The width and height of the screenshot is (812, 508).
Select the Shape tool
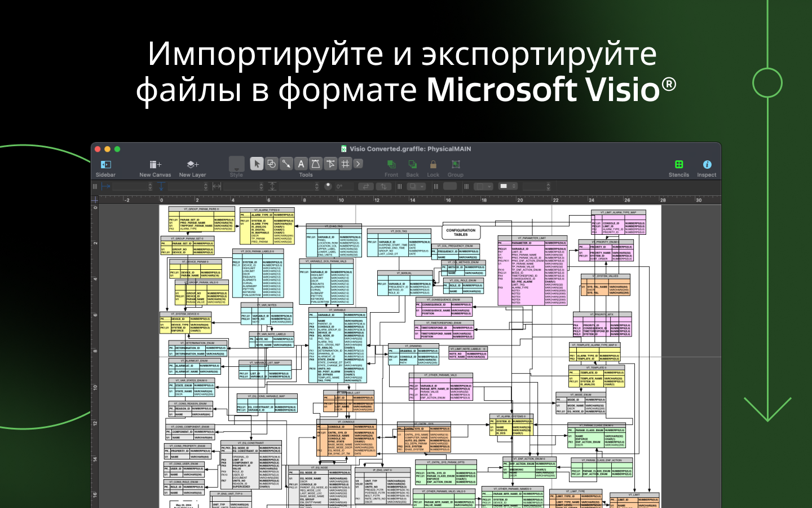271,164
